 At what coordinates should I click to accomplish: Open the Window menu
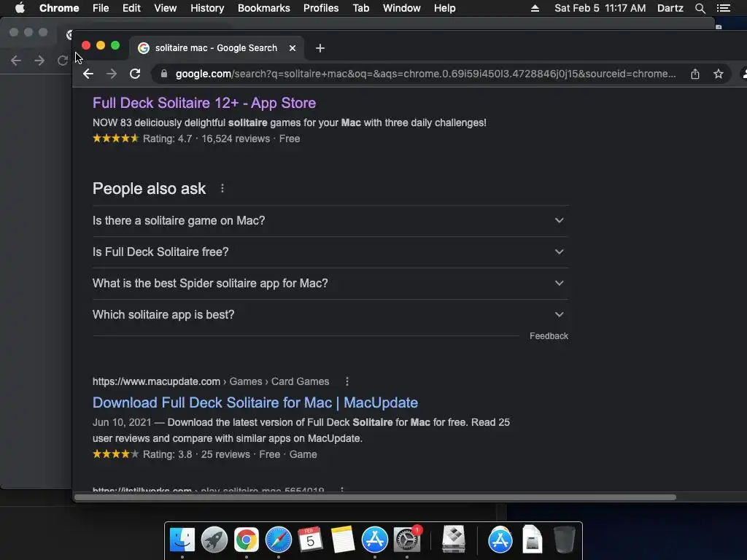(x=402, y=8)
